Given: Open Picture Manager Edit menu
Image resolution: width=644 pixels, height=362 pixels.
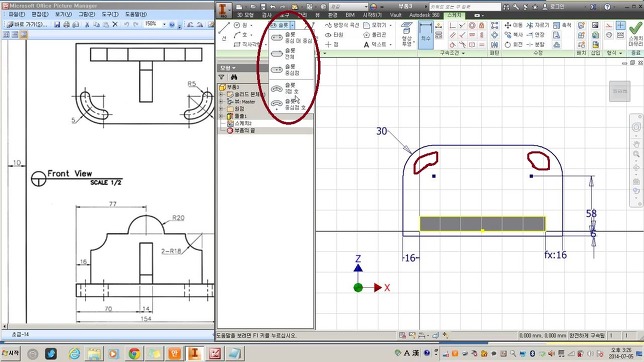Looking at the screenshot, I should [x=40, y=14].
